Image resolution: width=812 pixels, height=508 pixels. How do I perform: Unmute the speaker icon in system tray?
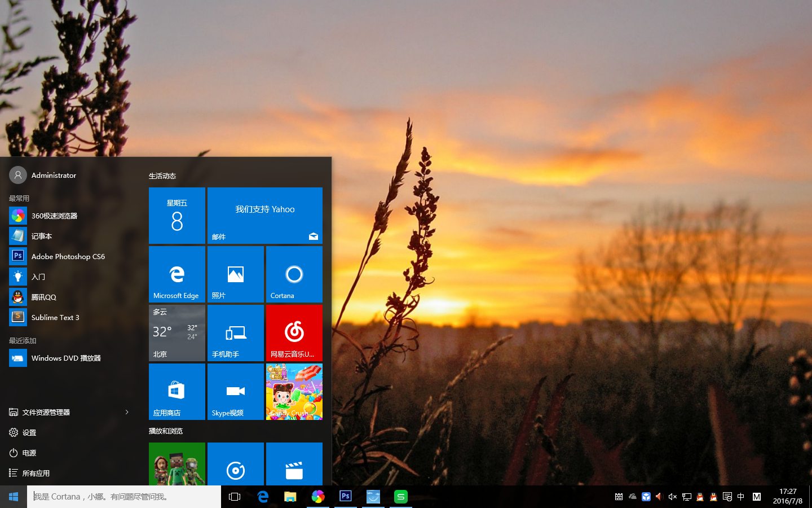coord(672,497)
